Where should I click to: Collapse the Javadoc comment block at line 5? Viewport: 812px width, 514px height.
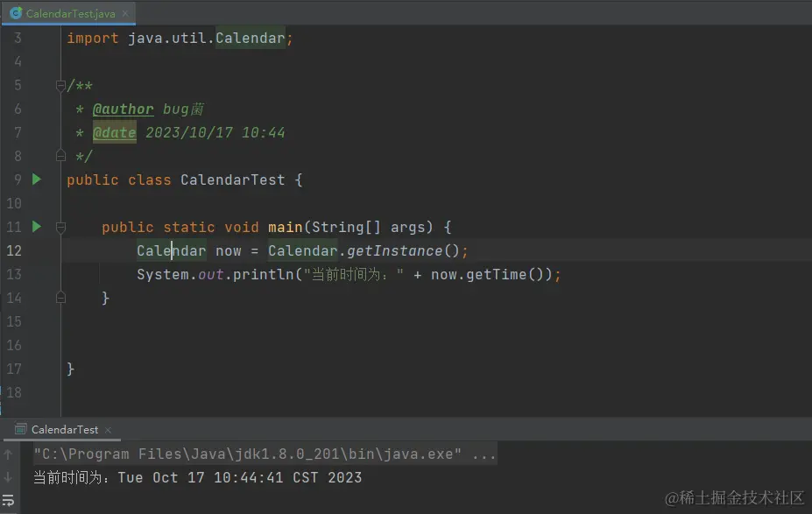click(x=60, y=86)
